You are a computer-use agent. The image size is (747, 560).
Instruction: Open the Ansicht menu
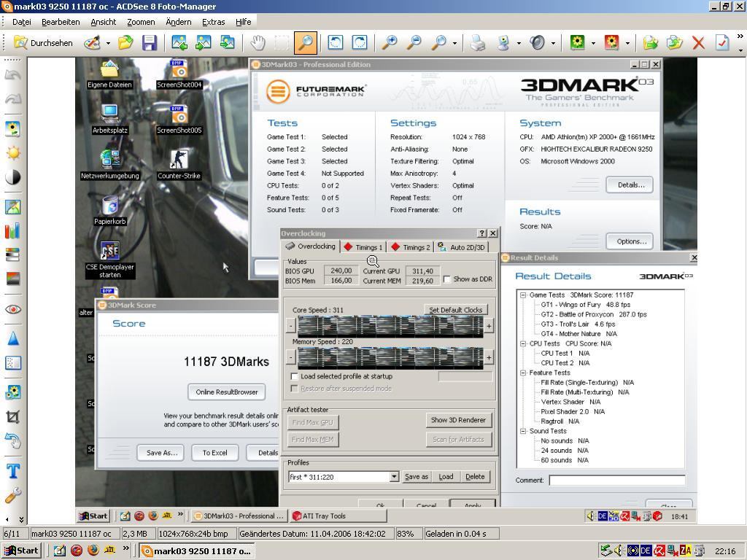tap(103, 22)
